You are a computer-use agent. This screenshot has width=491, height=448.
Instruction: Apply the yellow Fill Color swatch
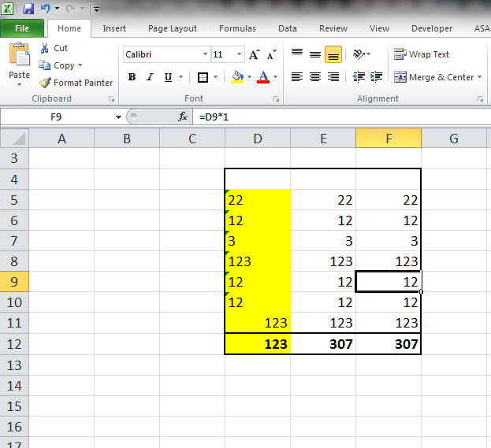tap(237, 77)
